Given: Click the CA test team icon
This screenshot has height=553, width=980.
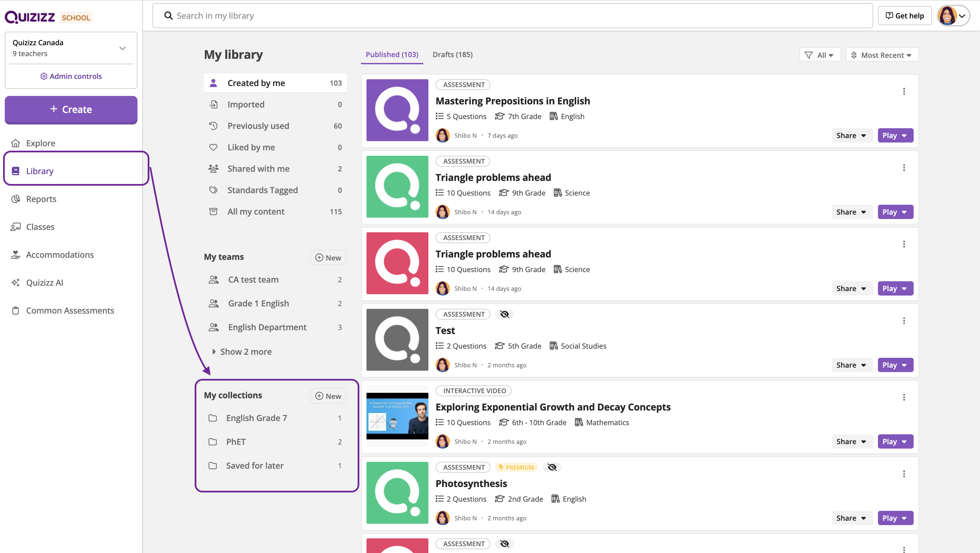Looking at the screenshot, I should [214, 280].
